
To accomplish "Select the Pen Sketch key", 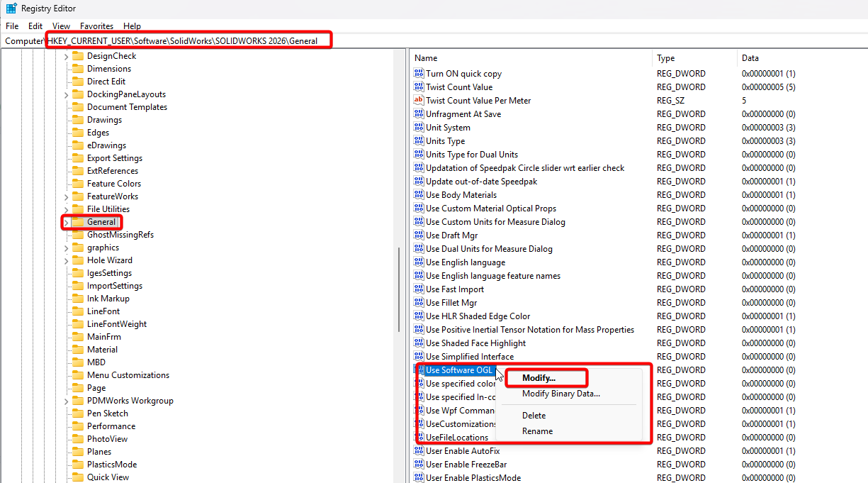I will click(108, 413).
